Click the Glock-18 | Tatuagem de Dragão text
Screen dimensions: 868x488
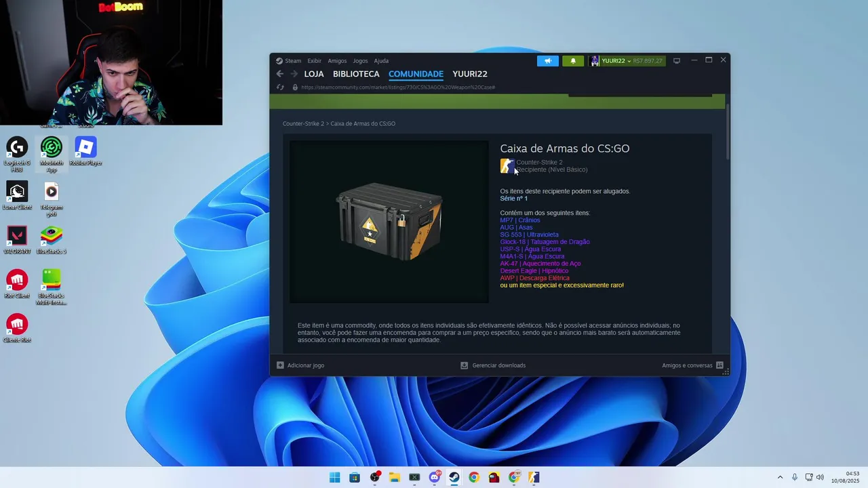point(545,242)
